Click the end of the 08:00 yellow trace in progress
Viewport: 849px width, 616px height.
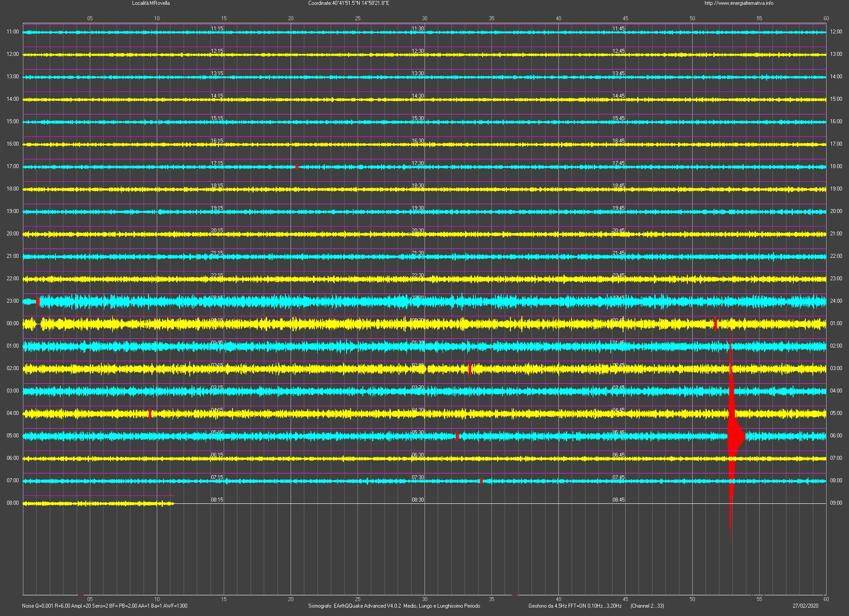pyautogui.click(x=173, y=503)
